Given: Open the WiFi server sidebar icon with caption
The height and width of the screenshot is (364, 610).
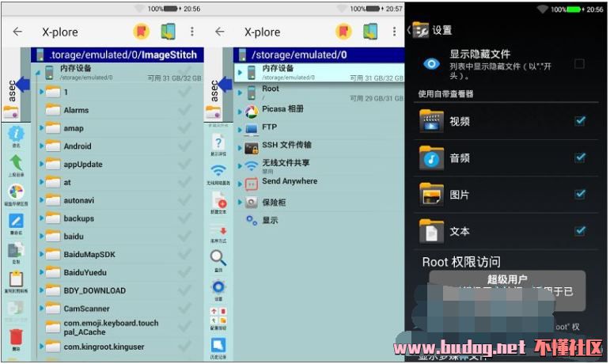Looking at the screenshot, I should click(218, 174).
